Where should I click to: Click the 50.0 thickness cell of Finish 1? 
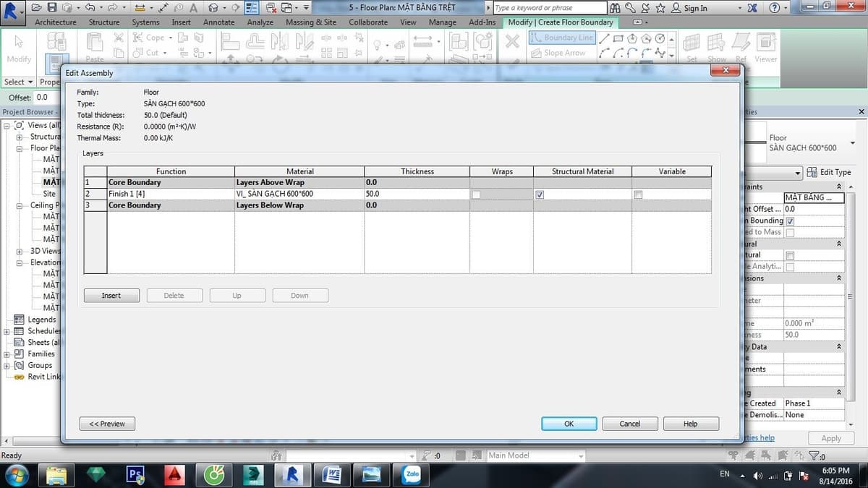pyautogui.click(x=417, y=194)
